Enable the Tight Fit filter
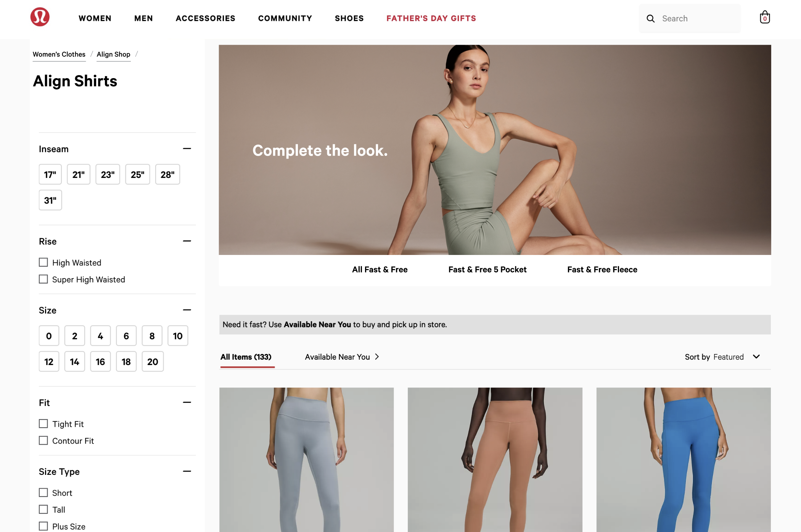Screen dimensions: 801x532 click(43, 424)
